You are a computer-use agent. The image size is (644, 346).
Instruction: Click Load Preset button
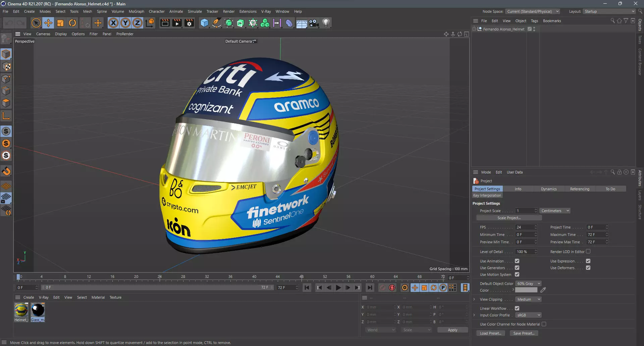[490, 333]
